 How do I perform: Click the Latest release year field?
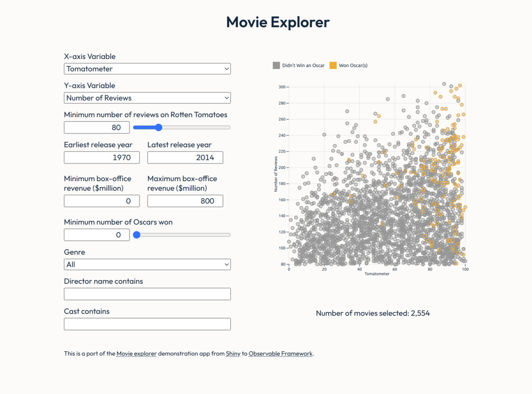[x=185, y=157]
